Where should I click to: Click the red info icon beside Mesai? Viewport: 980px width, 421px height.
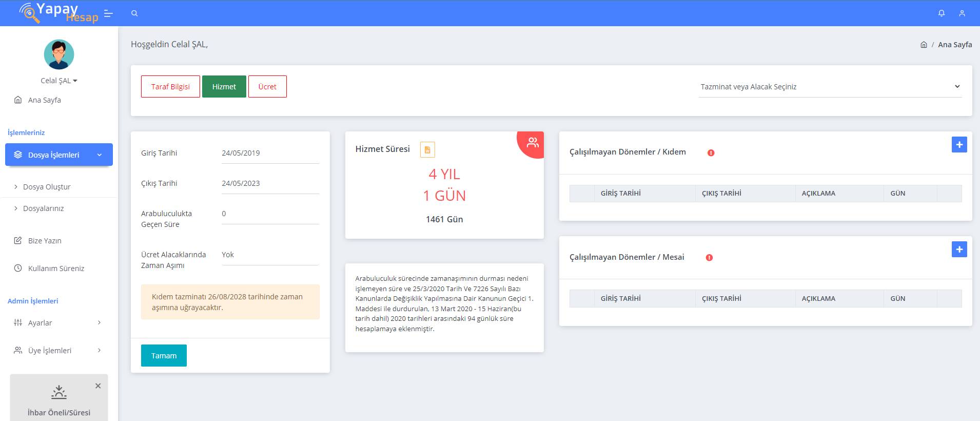click(x=709, y=258)
